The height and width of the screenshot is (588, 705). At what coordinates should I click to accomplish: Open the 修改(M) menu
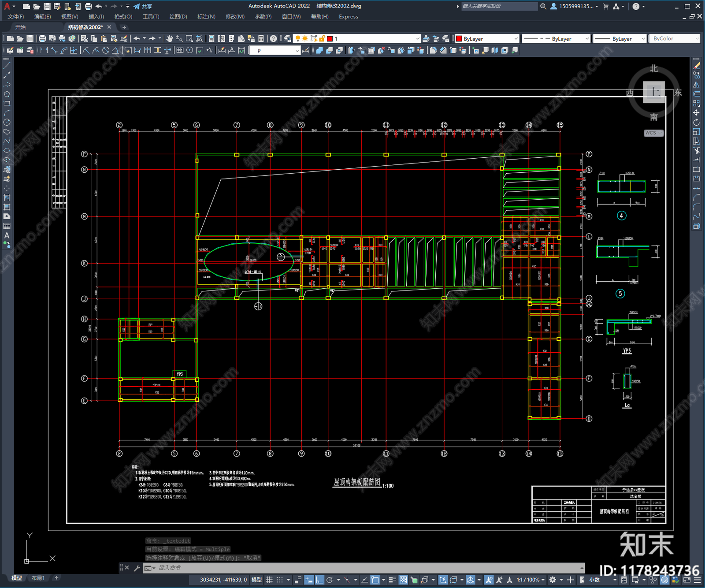coord(235,17)
